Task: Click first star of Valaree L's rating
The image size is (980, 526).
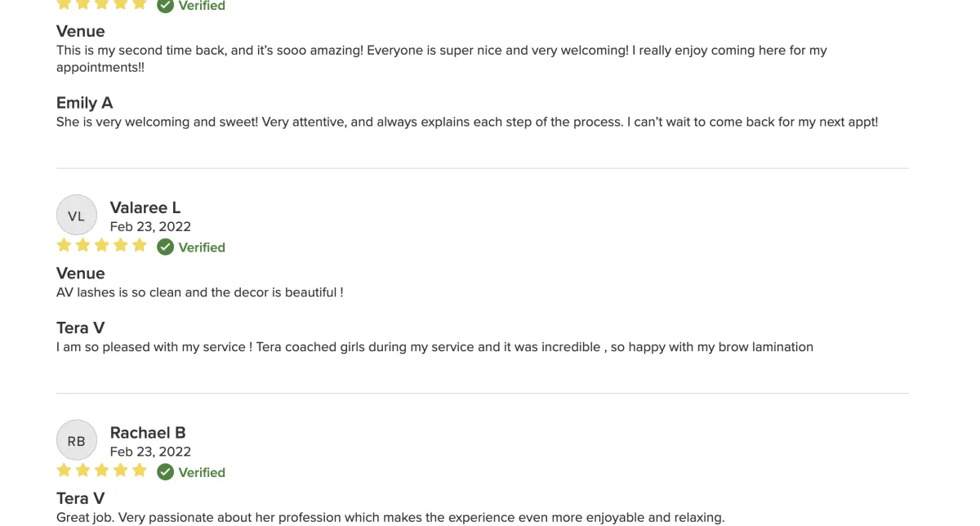Action: tap(64, 245)
